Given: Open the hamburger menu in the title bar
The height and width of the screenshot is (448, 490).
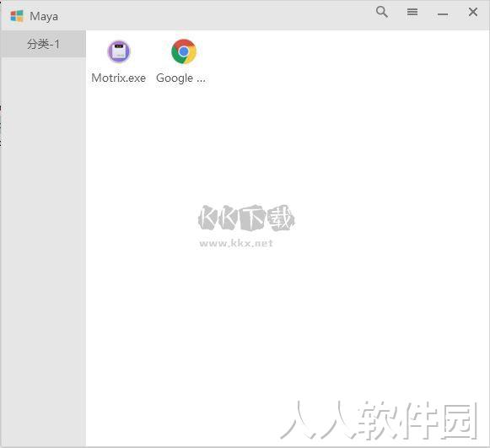Looking at the screenshot, I should click(x=412, y=12).
